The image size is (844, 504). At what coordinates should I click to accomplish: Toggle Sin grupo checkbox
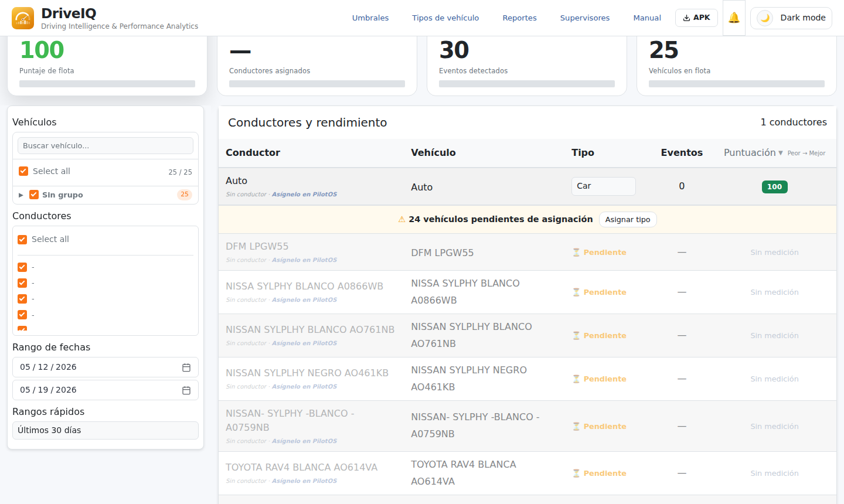click(x=34, y=195)
